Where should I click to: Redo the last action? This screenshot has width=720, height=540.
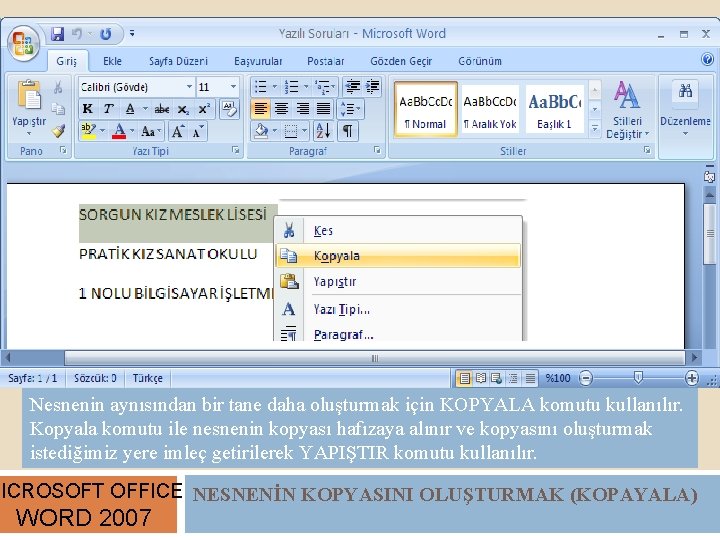click(106, 34)
